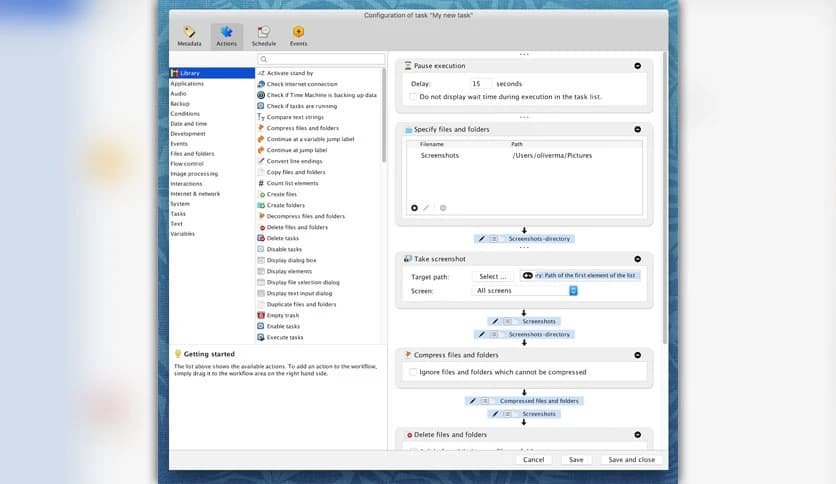836x484 pixels.
Task: Check Ignore files which cannot be compressed
Action: pyautogui.click(x=415, y=372)
